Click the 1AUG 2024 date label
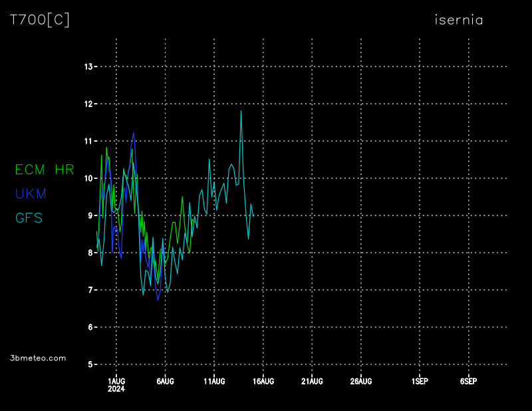Image resolution: width=532 pixels, height=411 pixels. [x=116, y=384]
